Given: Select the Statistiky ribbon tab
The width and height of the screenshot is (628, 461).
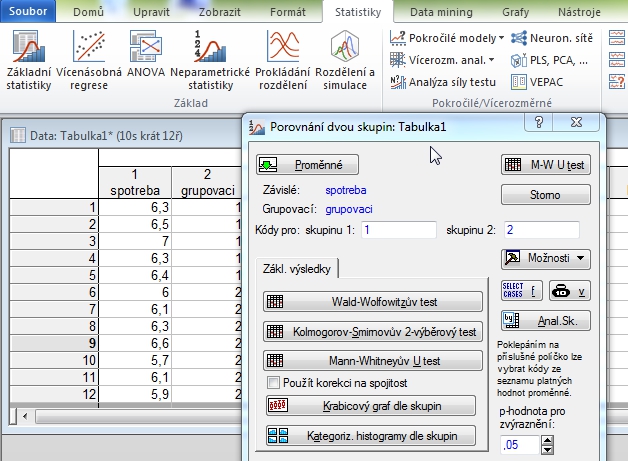Looking at the screenshot, I should (358, 12).
